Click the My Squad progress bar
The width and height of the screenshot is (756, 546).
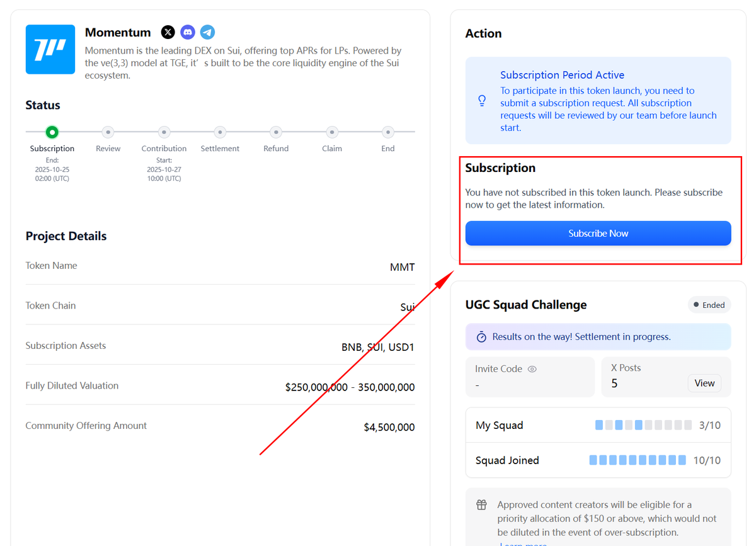[643, 425]
